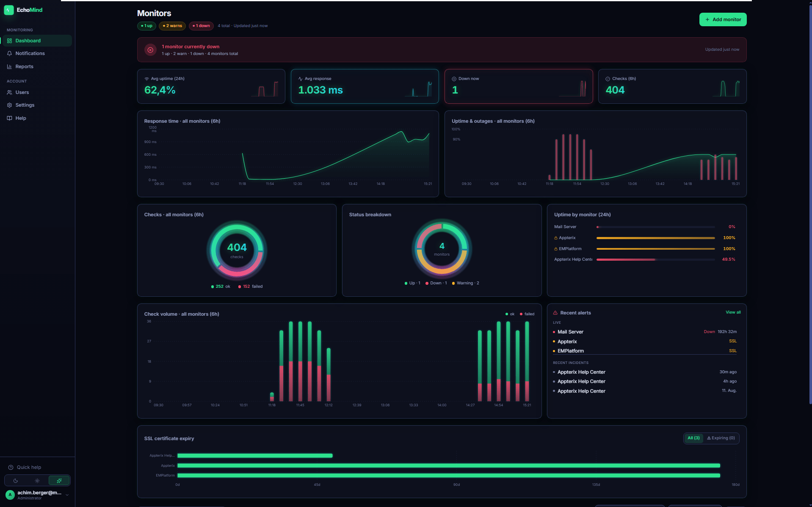Open View all recent alerts link
This screenshot has width=812, height=507.
733,312
